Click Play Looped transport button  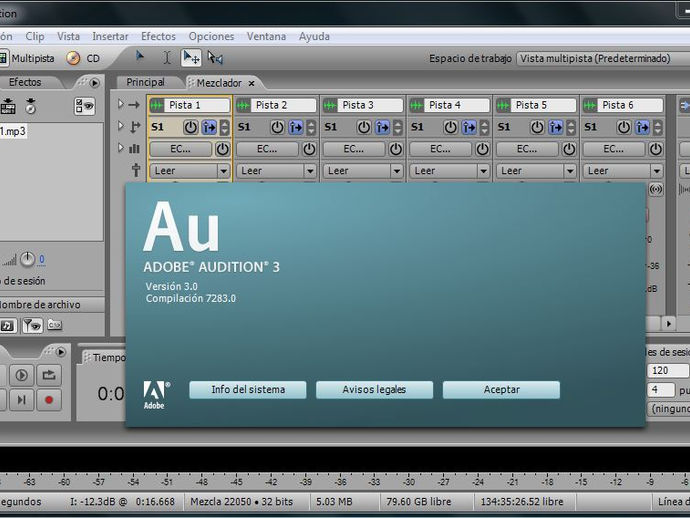[x=21, y=375]
